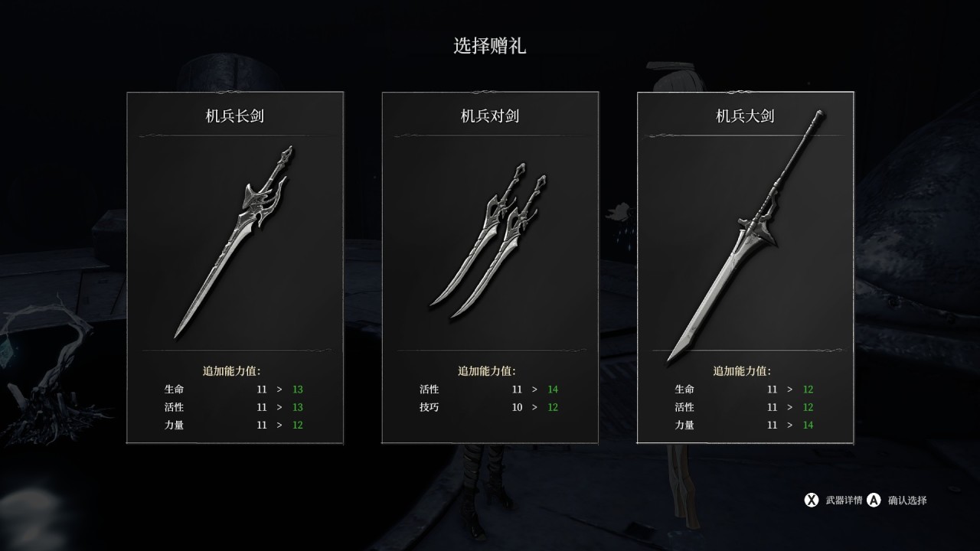Click the 技巧 stat row on twin swords card
The width and height of the screenshot is (980, 551).
(x=489, y=407)
